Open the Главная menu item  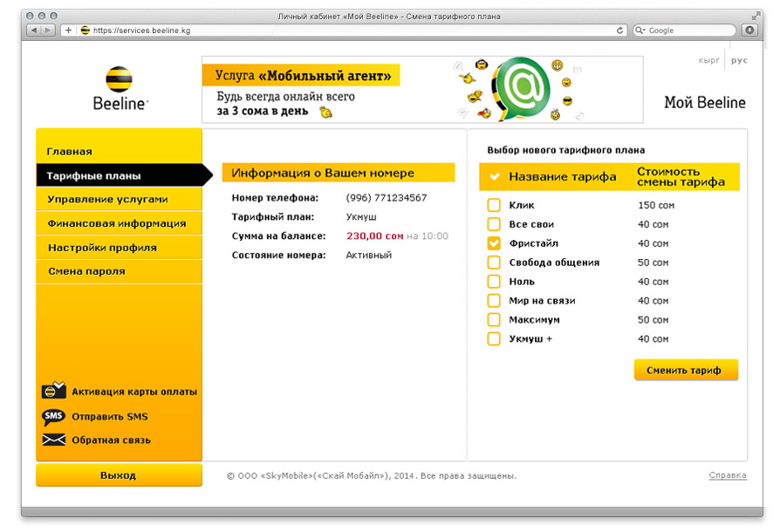pyautogui.click(x=119, y=151)
